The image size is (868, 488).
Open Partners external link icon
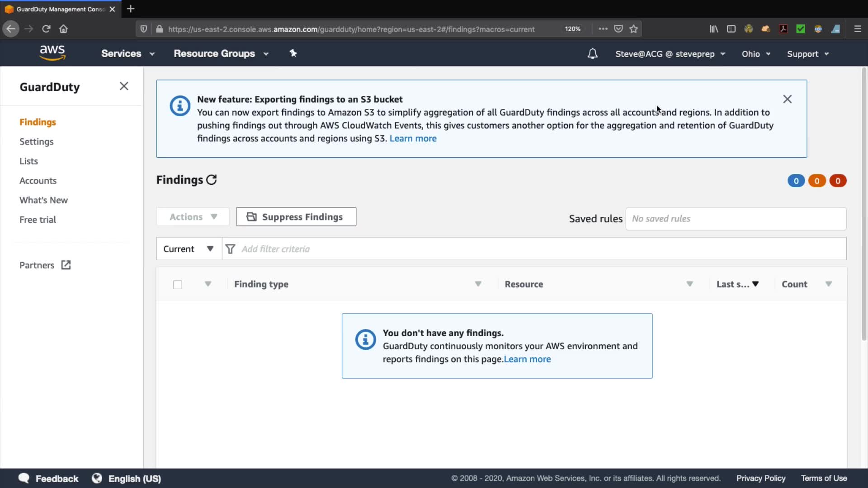[x=66, y=265]
